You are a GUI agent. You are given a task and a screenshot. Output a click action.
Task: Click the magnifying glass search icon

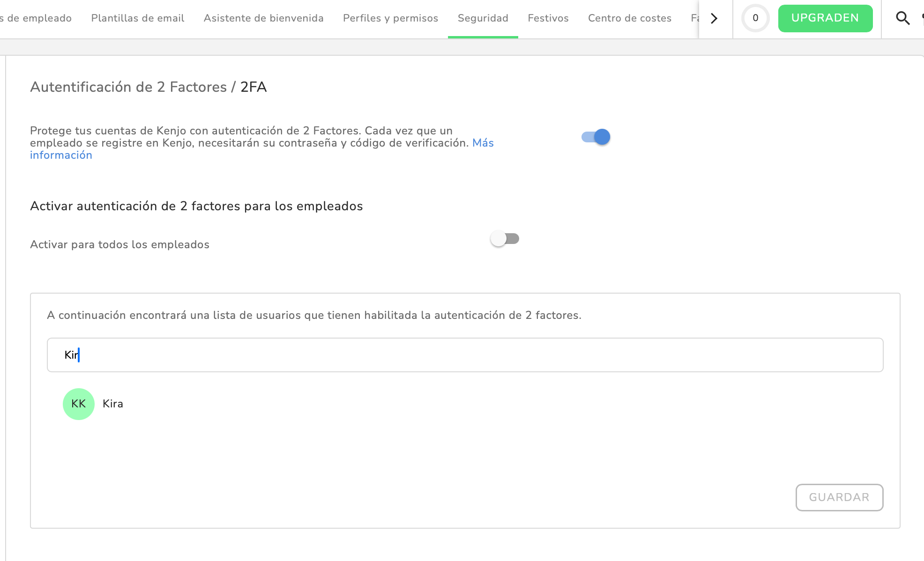click(x=902, y=18)
